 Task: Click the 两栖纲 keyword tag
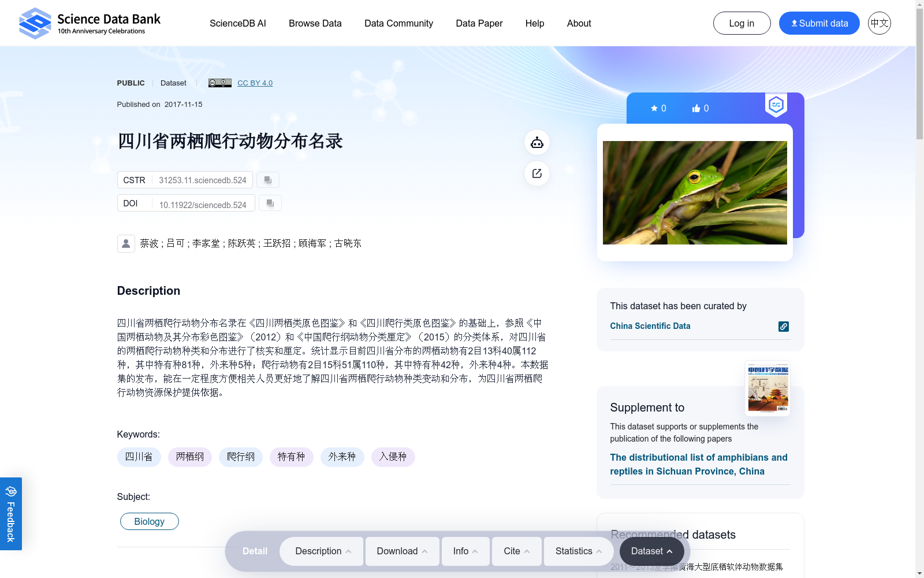[190, 457]
